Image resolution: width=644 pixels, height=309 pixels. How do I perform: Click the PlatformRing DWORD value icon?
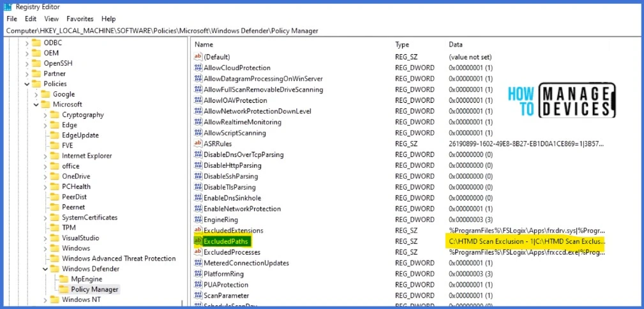[198, 274]
